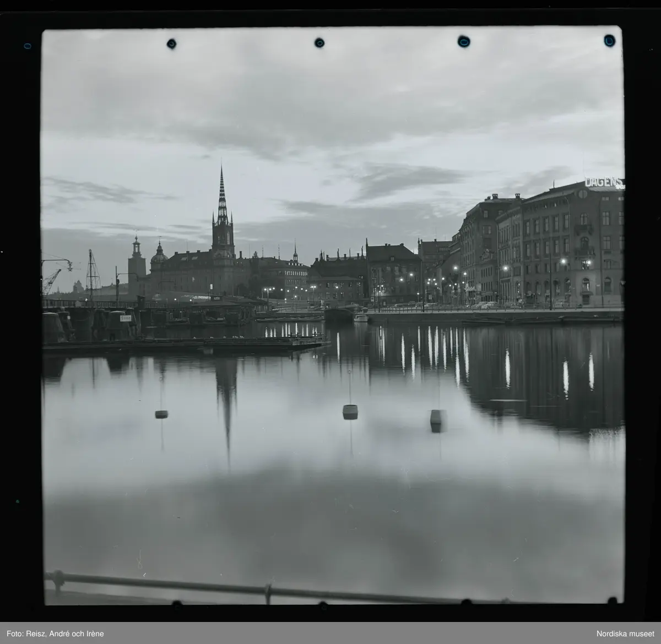The image size is (661, 644).
Task: Click the leftmost floating buoy
Action: (x=161, y=414)
